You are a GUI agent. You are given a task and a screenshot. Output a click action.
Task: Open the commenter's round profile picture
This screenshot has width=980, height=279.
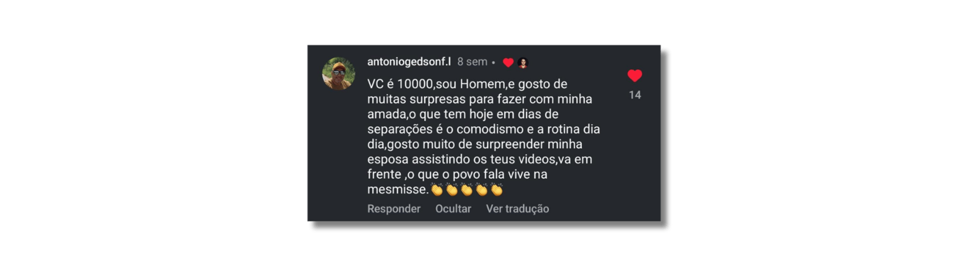tap(338, 74)
